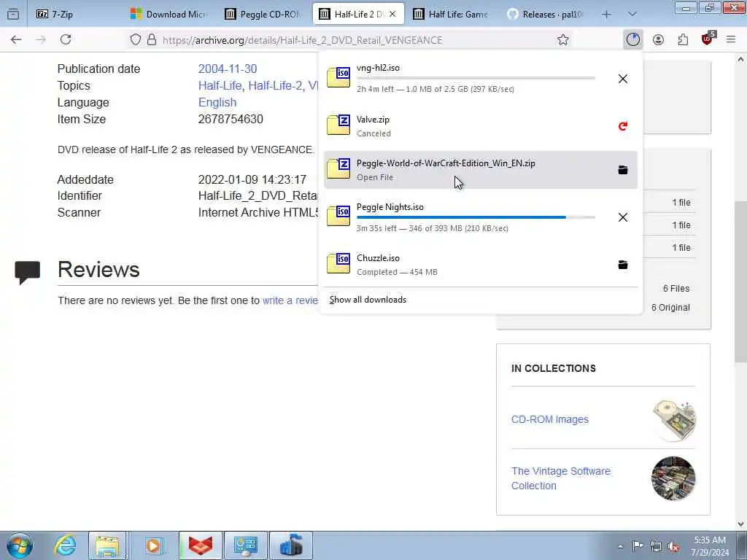Click the downloads toolbar button
Viewport: 747px width, 560px height.
(x=632, y=39)
